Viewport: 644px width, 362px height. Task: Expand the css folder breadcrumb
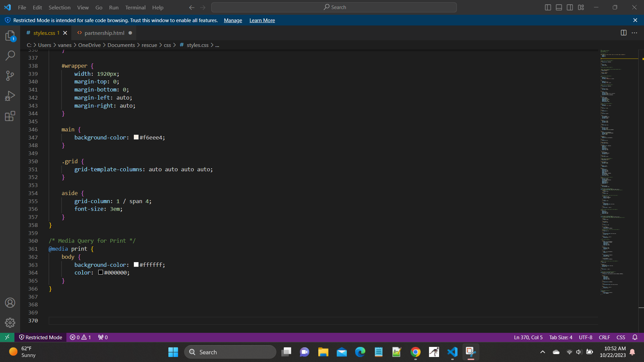pos(167,45)
